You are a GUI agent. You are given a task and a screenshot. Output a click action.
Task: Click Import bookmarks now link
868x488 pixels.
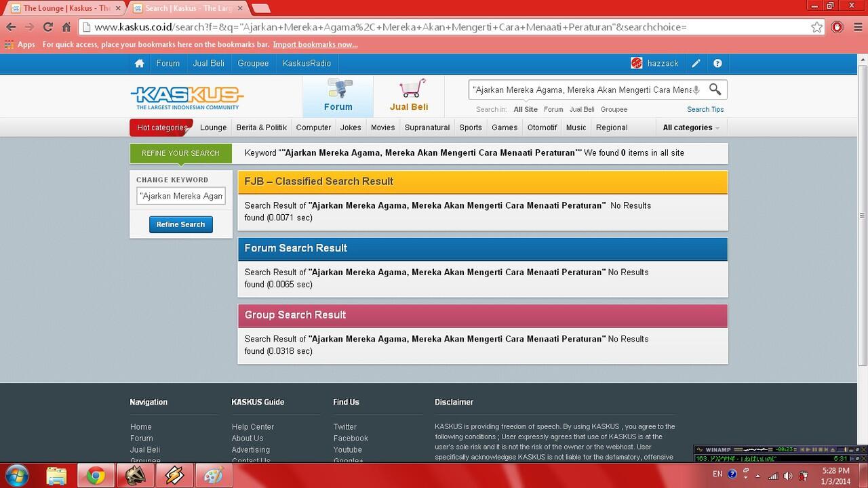click(315, 45)
